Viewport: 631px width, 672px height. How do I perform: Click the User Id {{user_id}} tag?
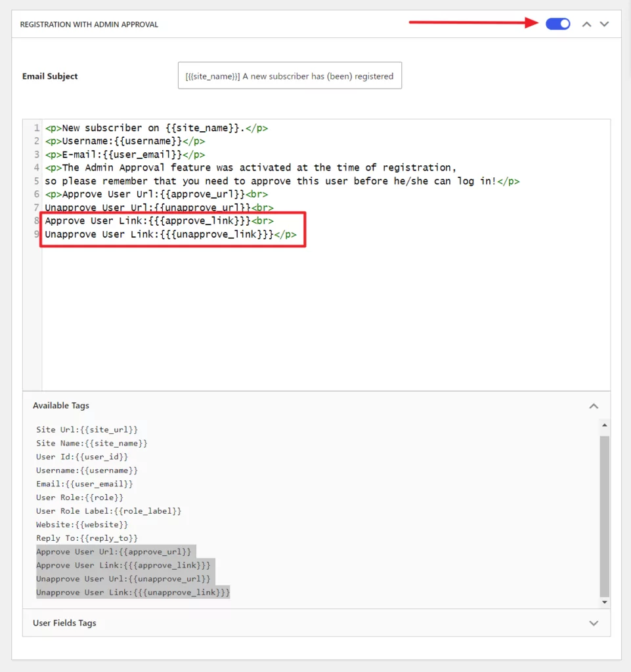point(82,457)
